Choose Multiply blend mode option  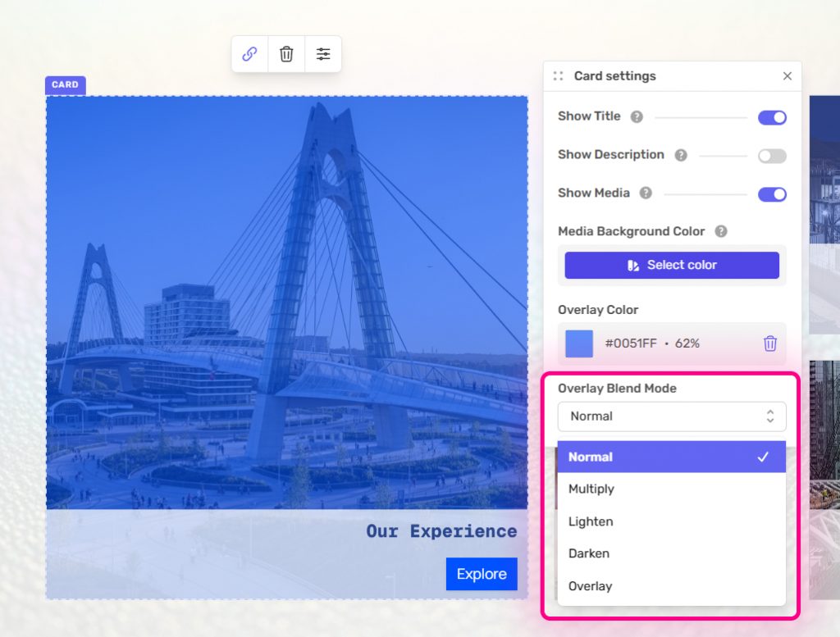[x=591, y=489]
